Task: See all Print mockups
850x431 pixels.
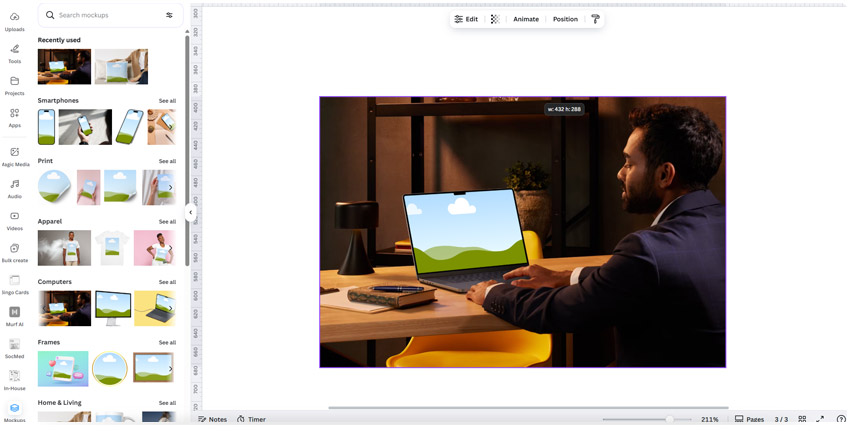Action: click(167, 161)
